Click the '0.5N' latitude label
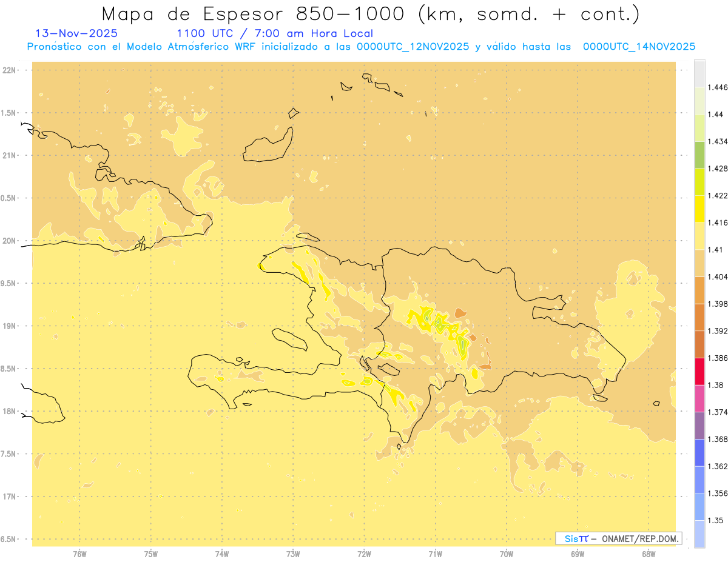Image resolution: width=728 pixels, height=562 pixels. (x=8, y=198)
